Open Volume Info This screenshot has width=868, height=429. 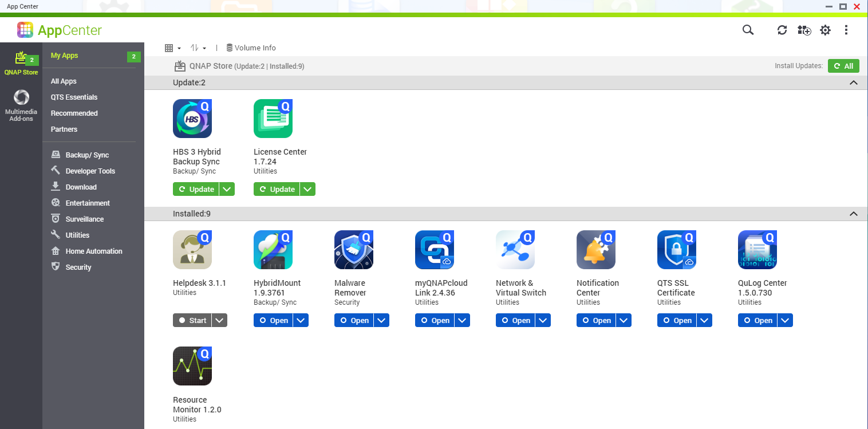251,48
